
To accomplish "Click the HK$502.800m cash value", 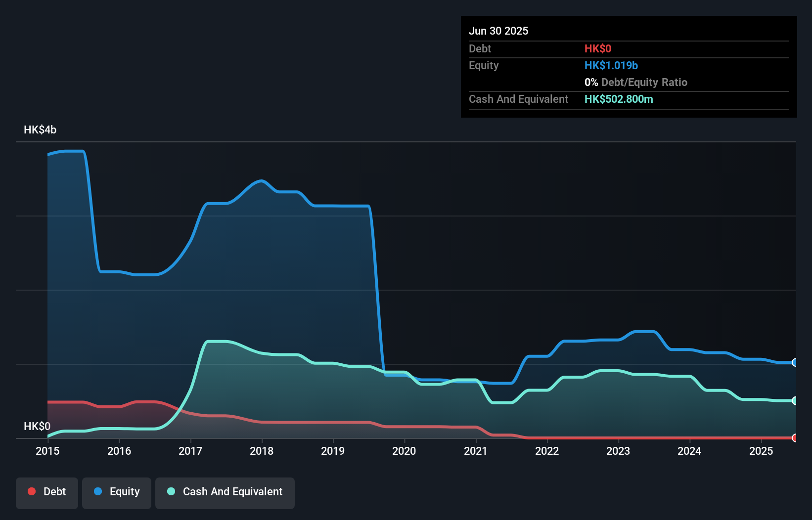I will click(619, 99).
